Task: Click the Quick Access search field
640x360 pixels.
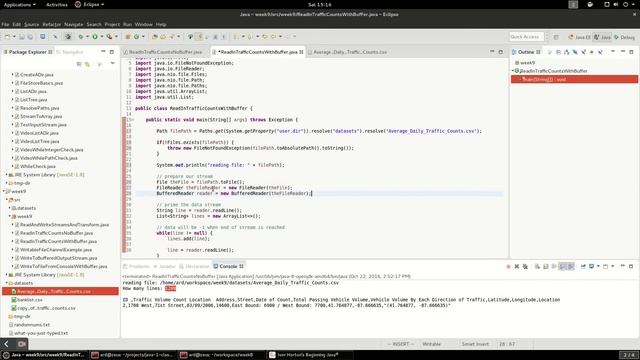Action: 527,37
